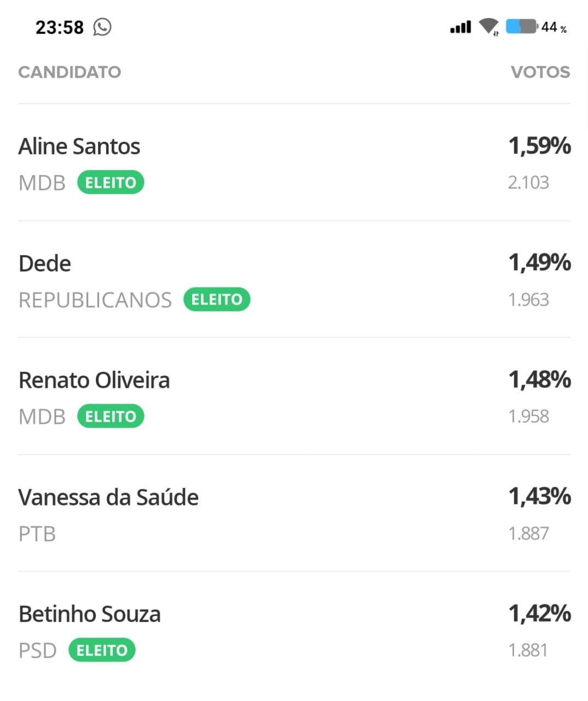Select candidate Vanessa da Saúde
The image size is (588, 701).
click(294, 513)
